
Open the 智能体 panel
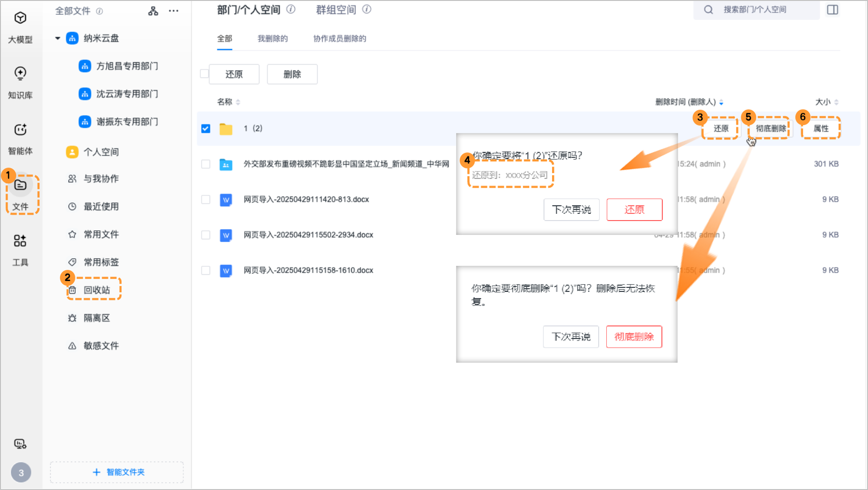point(20,139)
